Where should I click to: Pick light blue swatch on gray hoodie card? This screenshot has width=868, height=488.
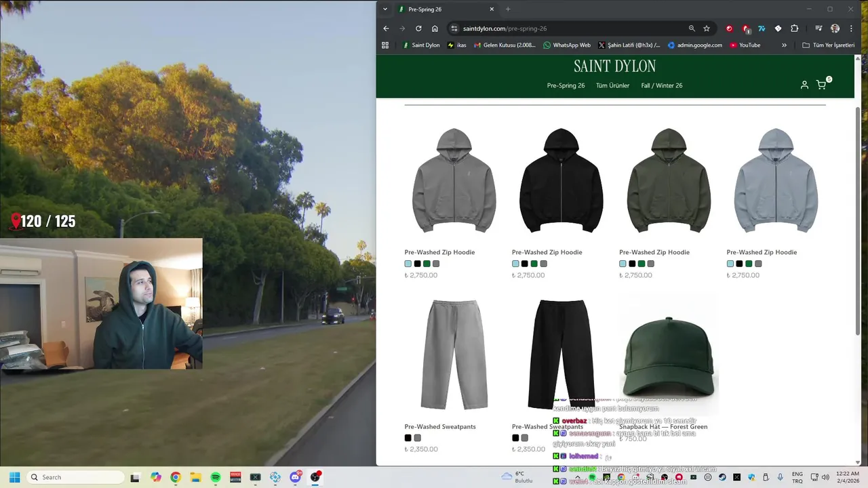click(408, 264)
